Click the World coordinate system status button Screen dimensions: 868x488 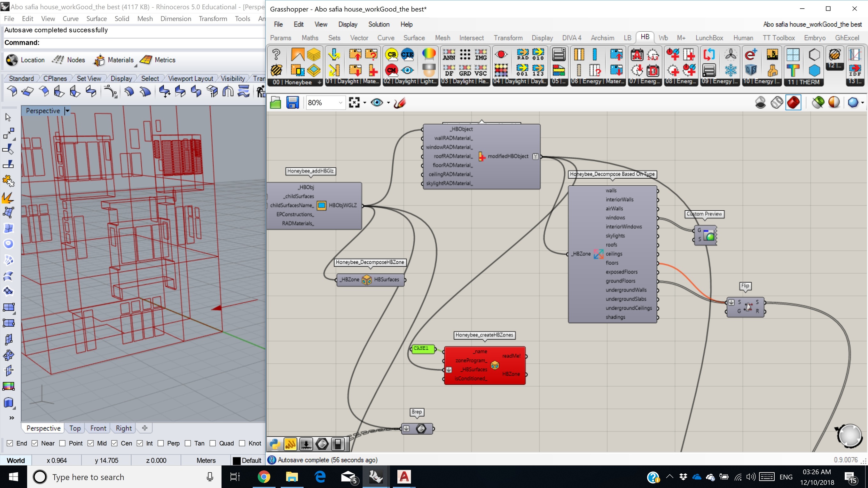click(16, 461)
